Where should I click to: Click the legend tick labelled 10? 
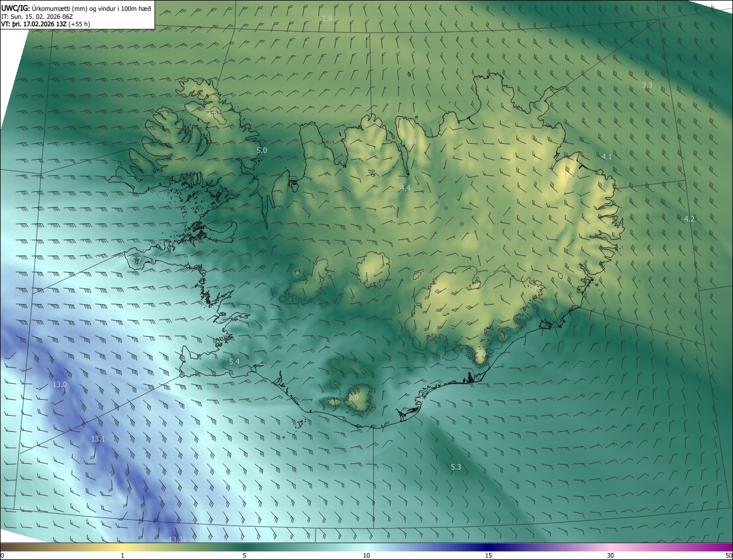coord(366,555)
